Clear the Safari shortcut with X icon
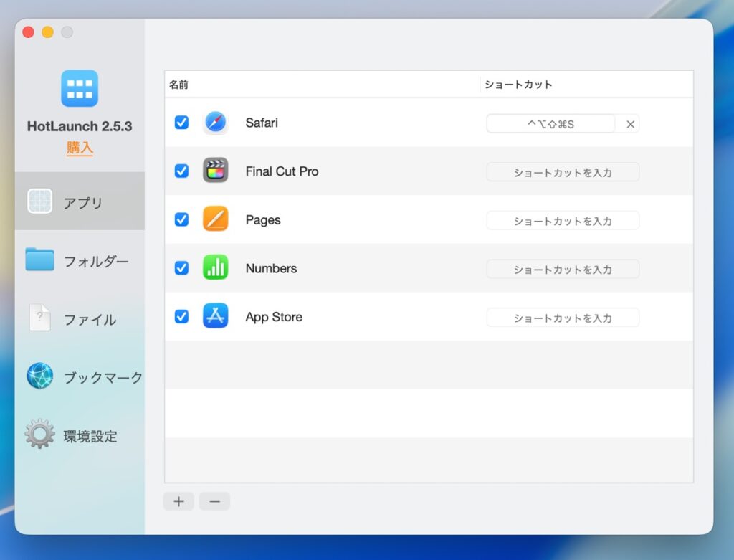Viewport: 734px width, 560px height. (630, 124)
